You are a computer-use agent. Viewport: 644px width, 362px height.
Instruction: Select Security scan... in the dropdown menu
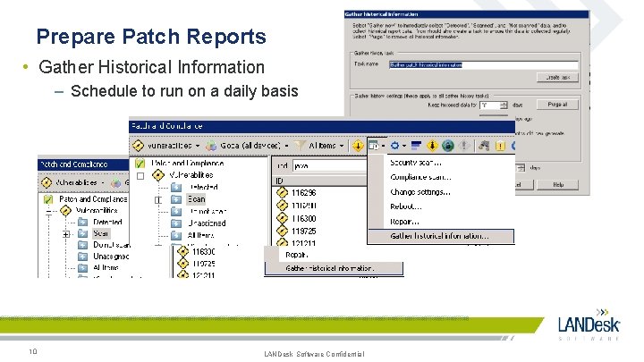coord(416,163)
